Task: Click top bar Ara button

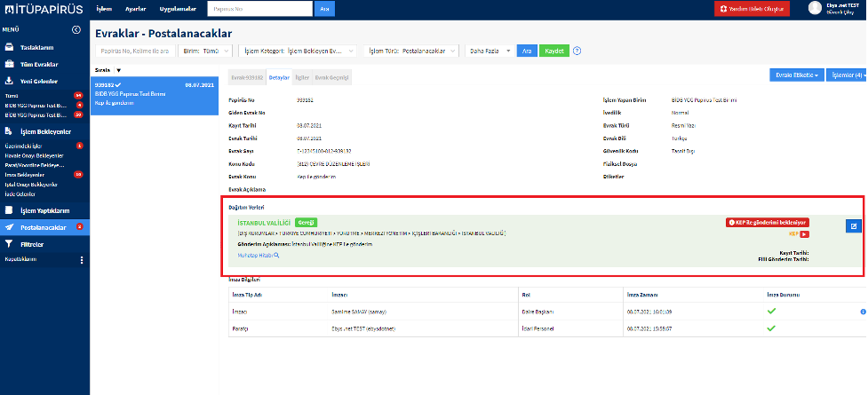Action: coord(324,10)
